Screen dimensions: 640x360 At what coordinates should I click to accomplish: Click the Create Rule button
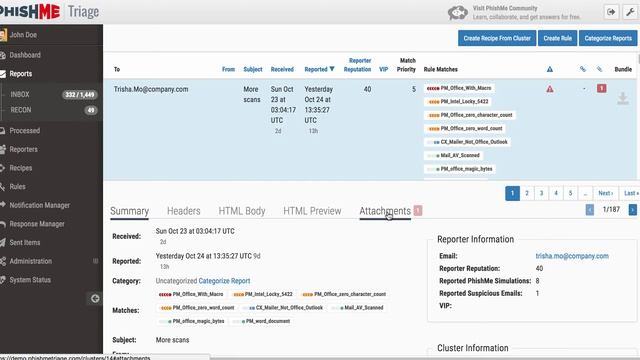click(x=557, y=38)
